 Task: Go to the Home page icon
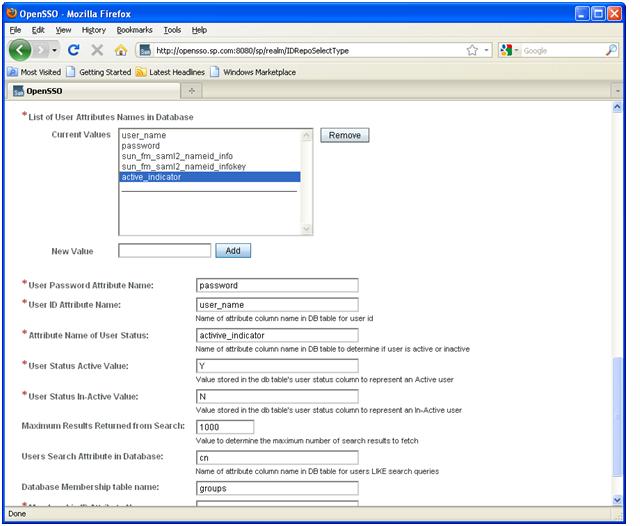click(120, 50)
